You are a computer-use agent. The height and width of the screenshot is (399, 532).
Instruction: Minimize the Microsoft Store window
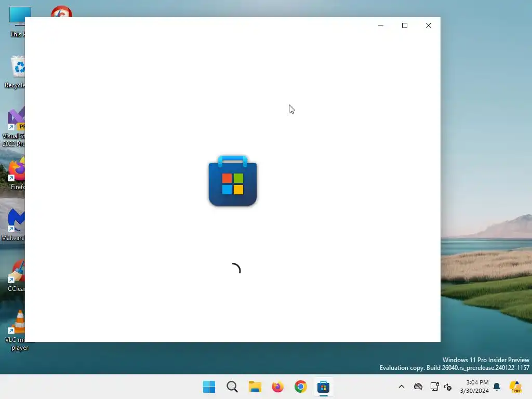coord(381,25)
